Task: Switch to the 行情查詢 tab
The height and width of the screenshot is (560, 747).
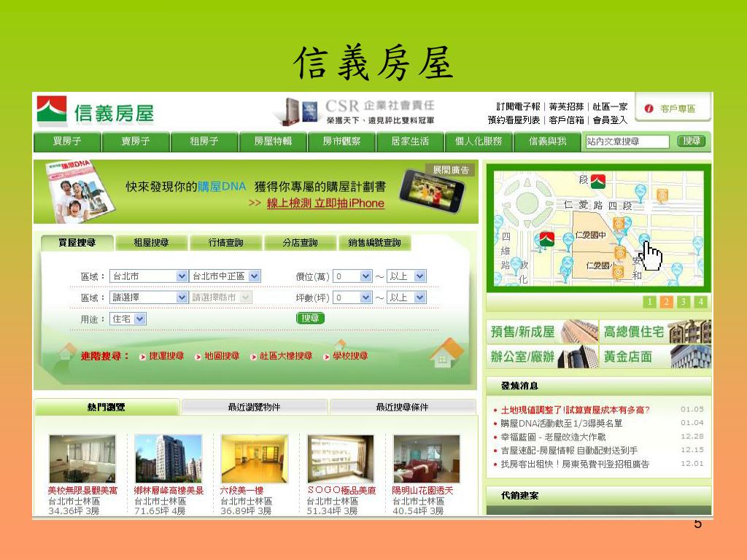Action: coord(226,243)
